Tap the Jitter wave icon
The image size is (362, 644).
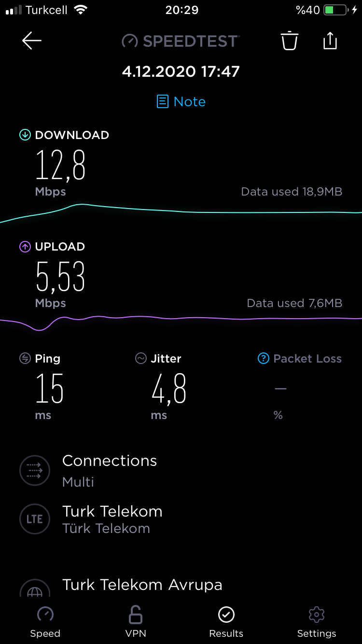[x=140, y=358]
